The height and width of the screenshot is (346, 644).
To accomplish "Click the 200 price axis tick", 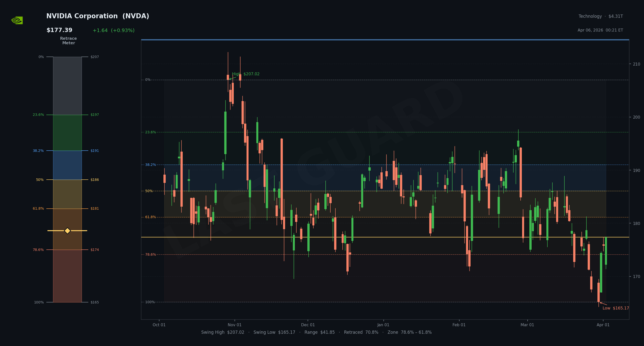I will pos(636,117).
